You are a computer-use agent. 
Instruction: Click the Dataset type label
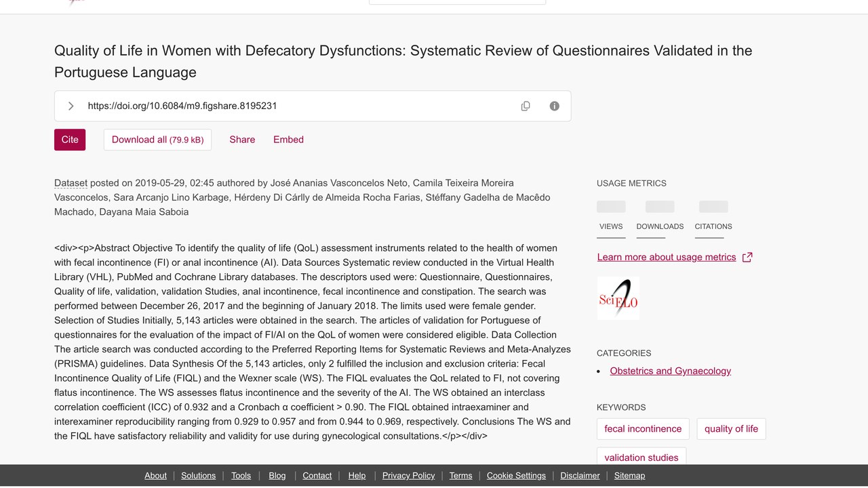pos(71,183)
